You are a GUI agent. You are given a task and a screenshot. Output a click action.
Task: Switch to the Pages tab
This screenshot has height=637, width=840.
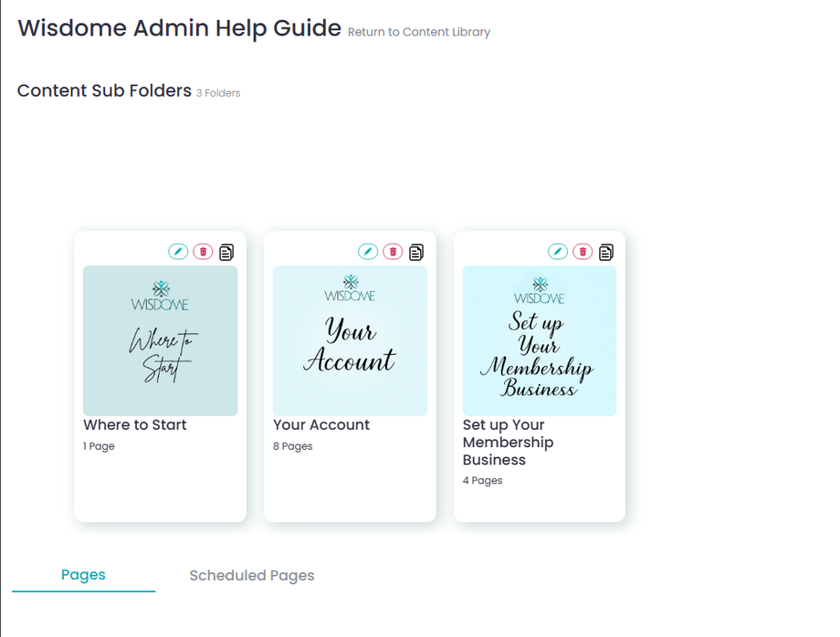coord(84,575)
